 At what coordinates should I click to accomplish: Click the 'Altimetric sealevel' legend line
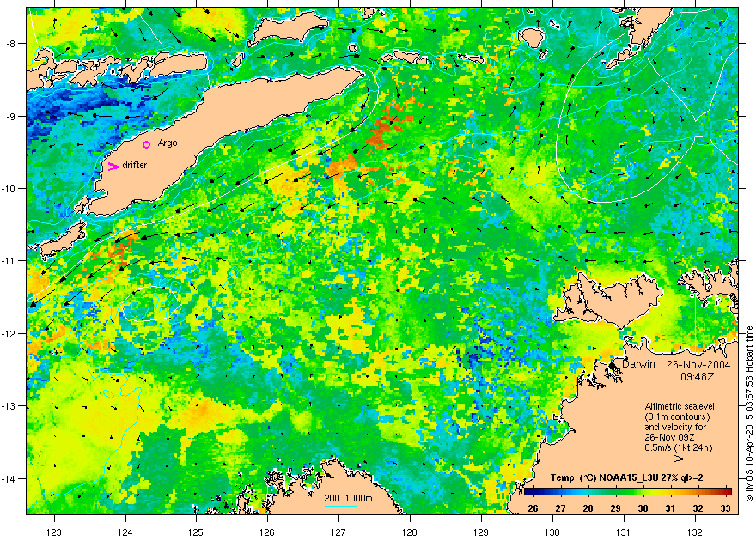click(680, 406)
